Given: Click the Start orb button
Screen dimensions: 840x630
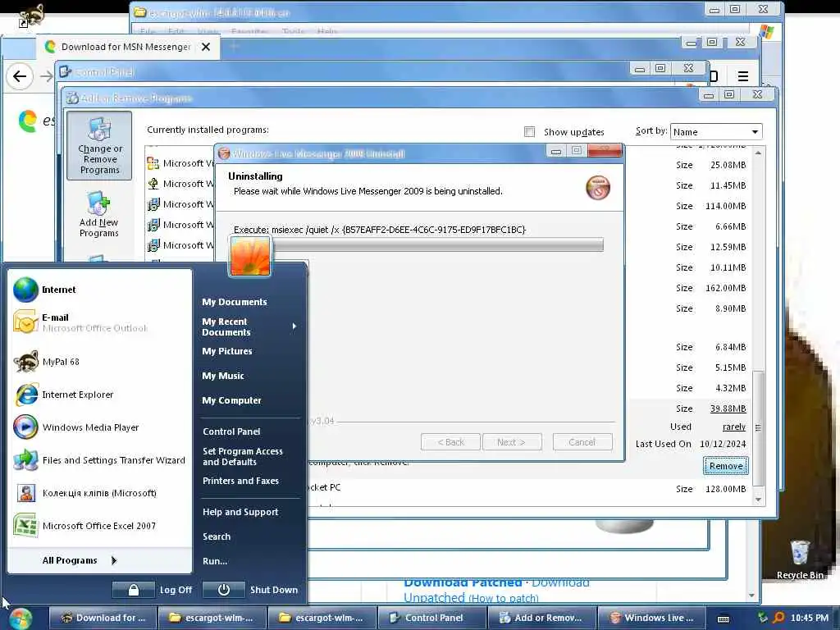Looking at the screenshot, I should [21, 619].
